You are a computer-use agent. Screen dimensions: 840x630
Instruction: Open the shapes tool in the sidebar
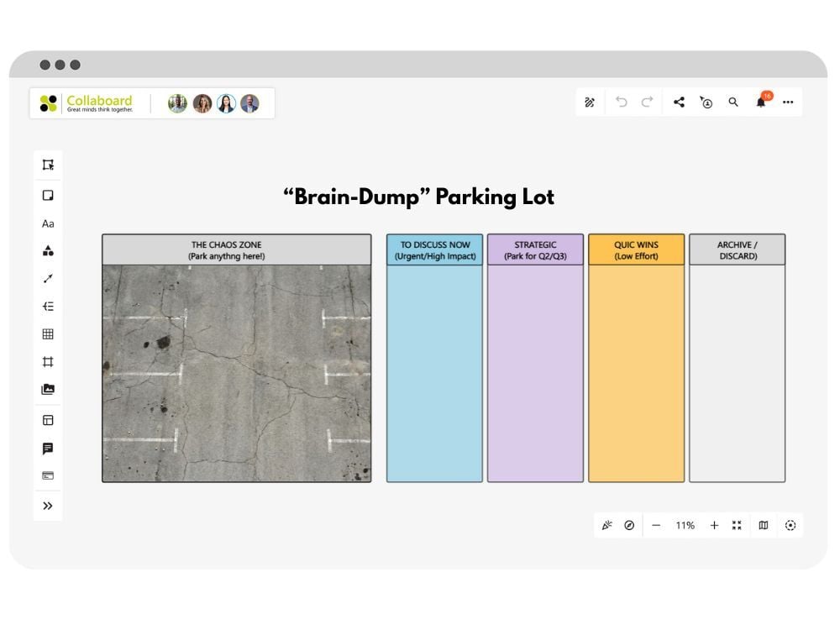[48, 250]
